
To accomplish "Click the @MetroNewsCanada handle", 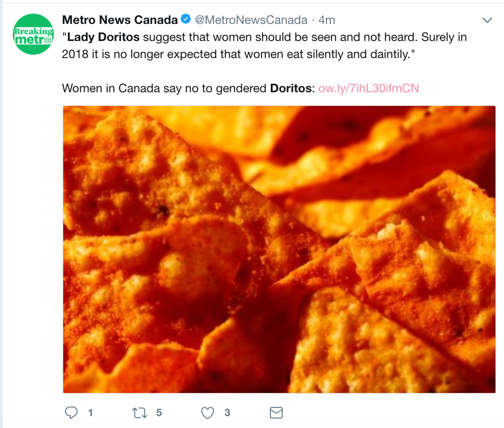I will click(x=251, y=20).
